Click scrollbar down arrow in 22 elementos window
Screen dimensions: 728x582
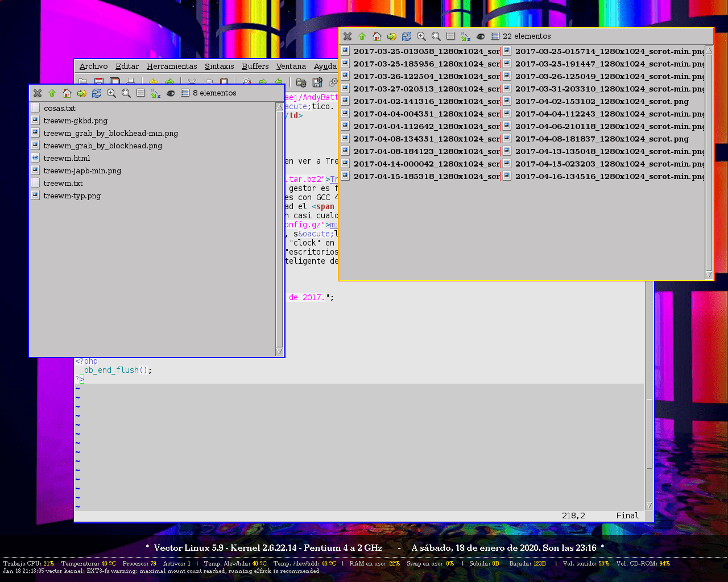point(709,275)
